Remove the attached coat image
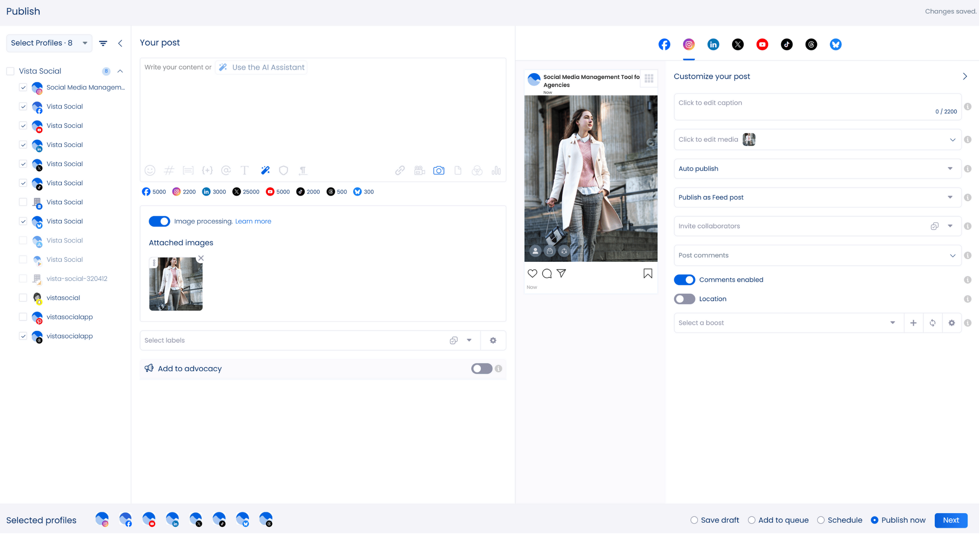The height and width of the screenshot is (534, 980). click(201, 259)
